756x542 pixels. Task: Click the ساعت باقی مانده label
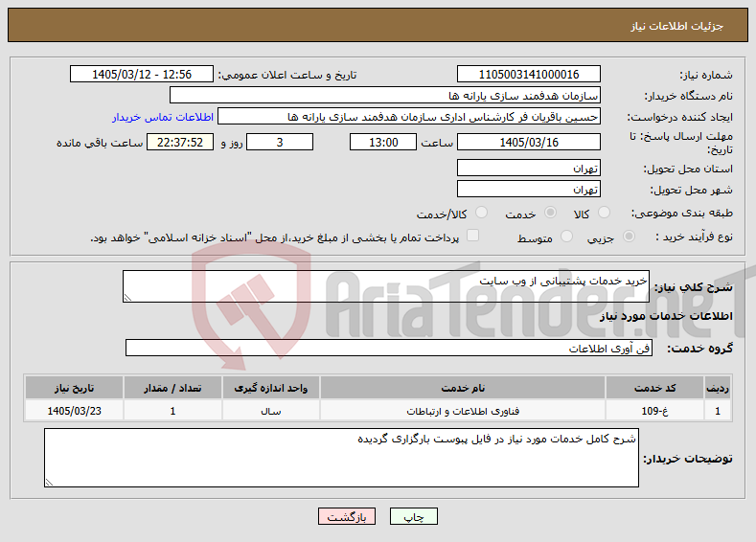click(100, 143)
